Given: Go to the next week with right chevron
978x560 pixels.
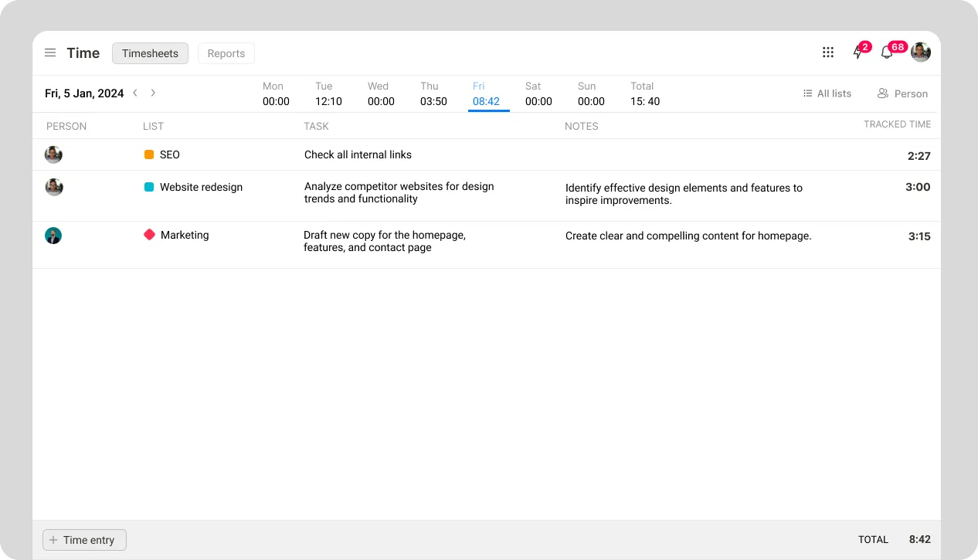Looking at the screenshot, I should 153,93.
